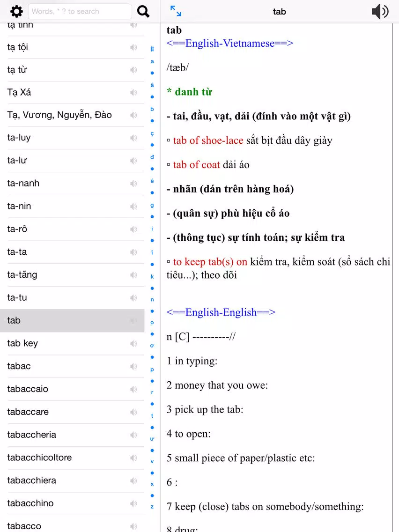
Task: Jump to letter "đ" in alphabet index
Action: click(x=152, y=157)
